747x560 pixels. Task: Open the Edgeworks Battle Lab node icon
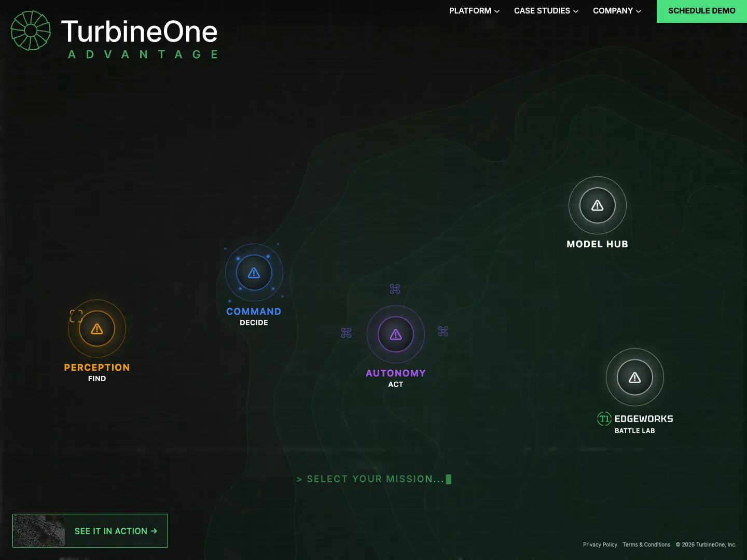coord(635,377)
